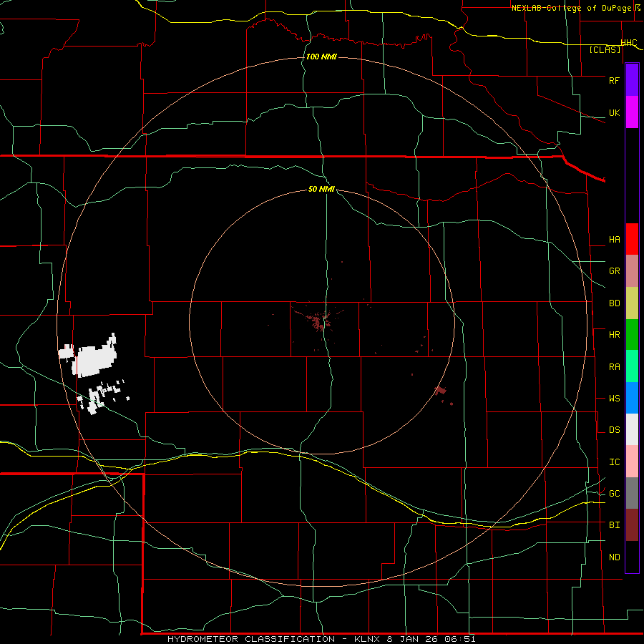The height and width of the screenshot is (644, 644).
Task: Click the WS legend label
Action: 614,398
